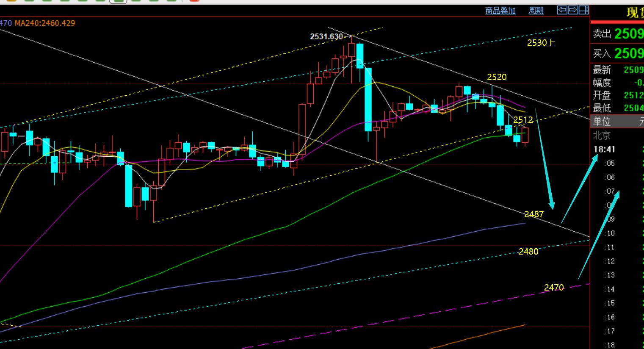Click the left arrow chart navigation icon
This screenshot has width=644, height=349.
562,10
